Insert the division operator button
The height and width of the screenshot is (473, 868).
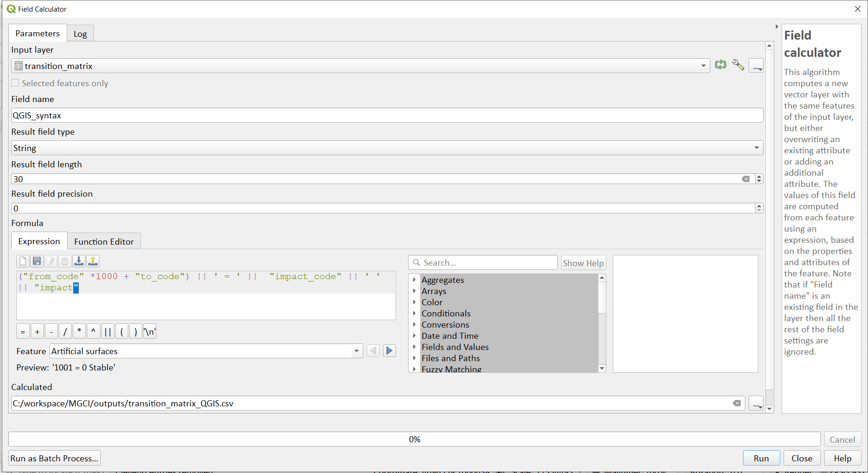click(65, 332)
